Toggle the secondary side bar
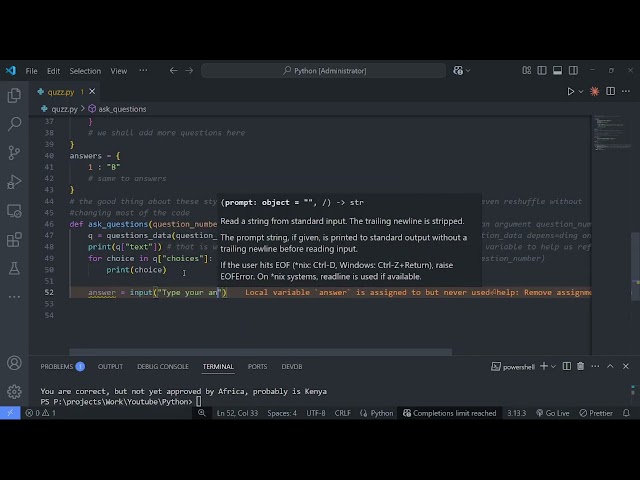The image size is (640, 480). click(573, 71)
